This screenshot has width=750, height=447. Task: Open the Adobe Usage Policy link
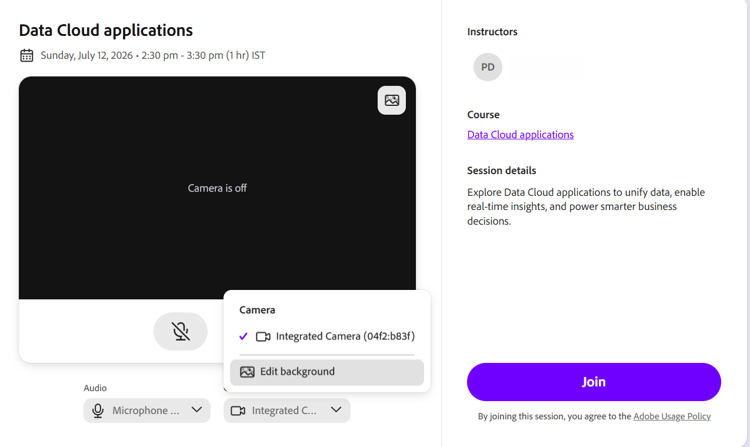point(672,416)
